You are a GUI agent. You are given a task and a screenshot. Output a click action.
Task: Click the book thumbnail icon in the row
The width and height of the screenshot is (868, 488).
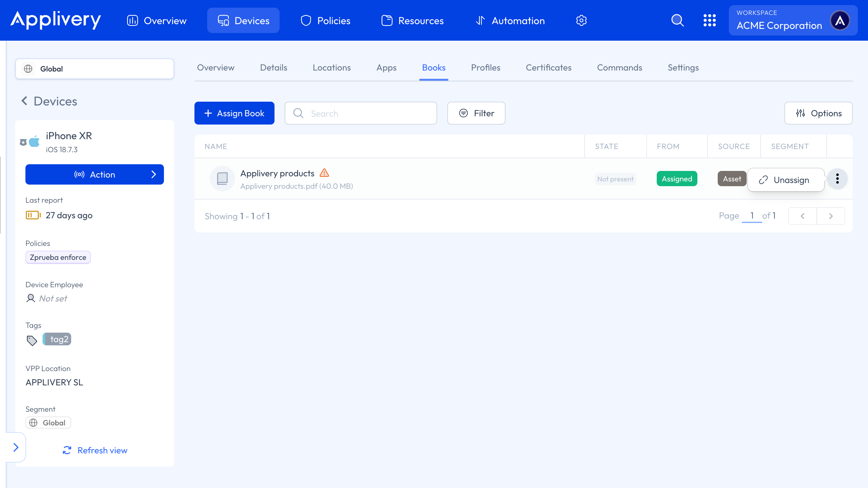(222, 179)
